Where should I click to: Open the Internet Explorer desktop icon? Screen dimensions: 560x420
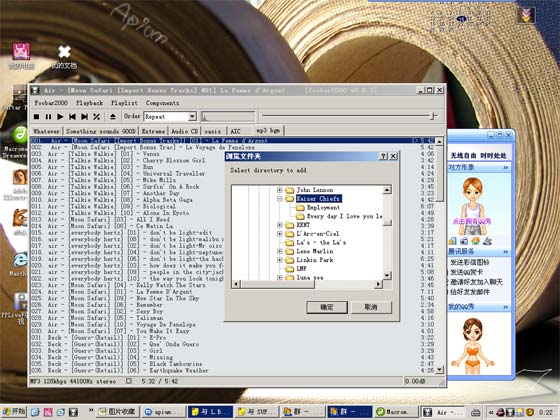click(19, 264)
